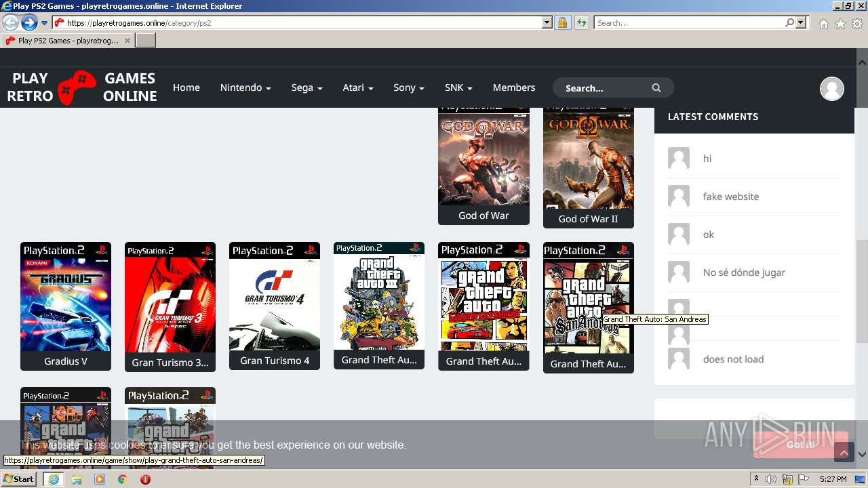Open Internet Explorer taskbar icon
Screen dimensions: 868x488
coord(53,479)
